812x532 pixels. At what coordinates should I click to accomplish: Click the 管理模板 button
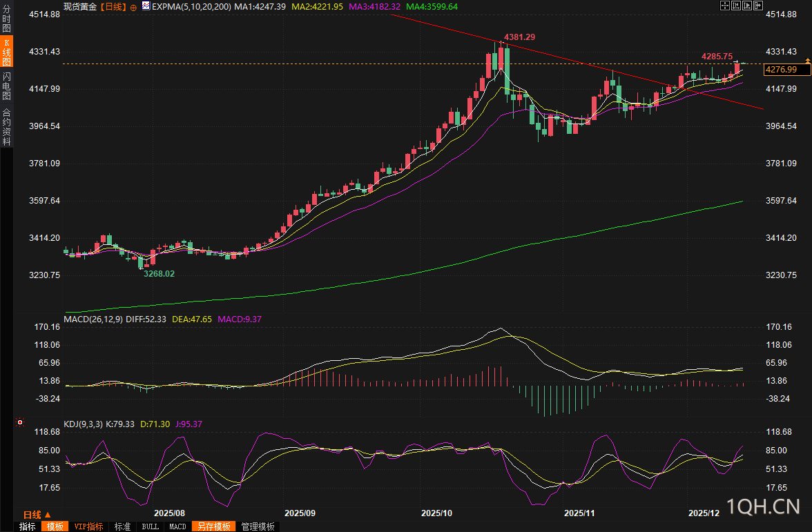click(258, 526)
